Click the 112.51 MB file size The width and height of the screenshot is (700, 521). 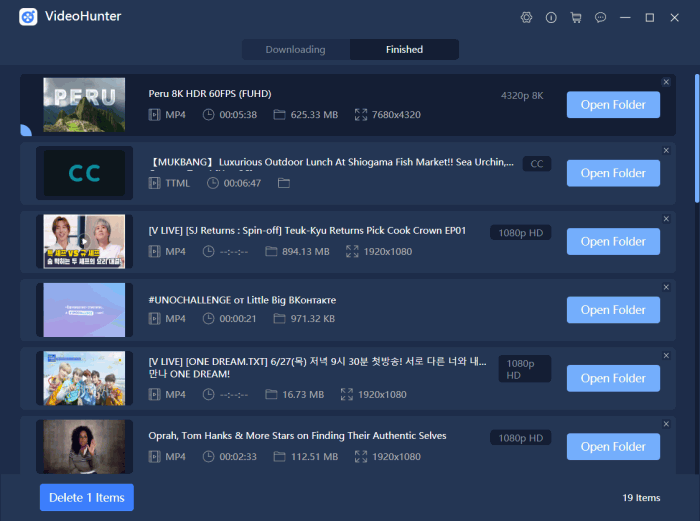tap(314, 457)
